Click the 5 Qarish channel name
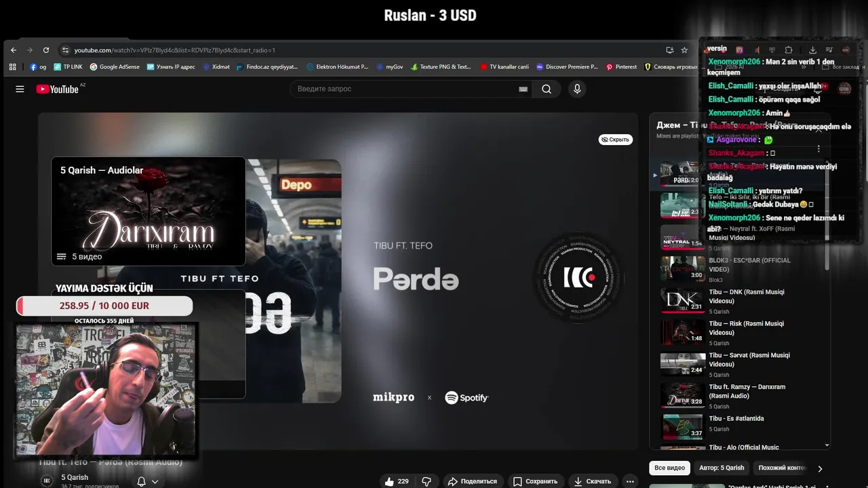Image resolution: width=868 pixels, height=488 pixels. [75, 478]
